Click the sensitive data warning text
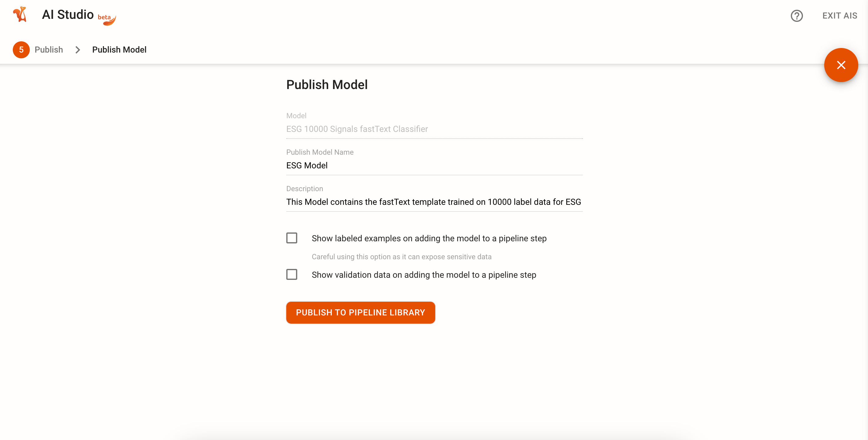The height and width of the screenshot is (440, 868). (402, 256)
